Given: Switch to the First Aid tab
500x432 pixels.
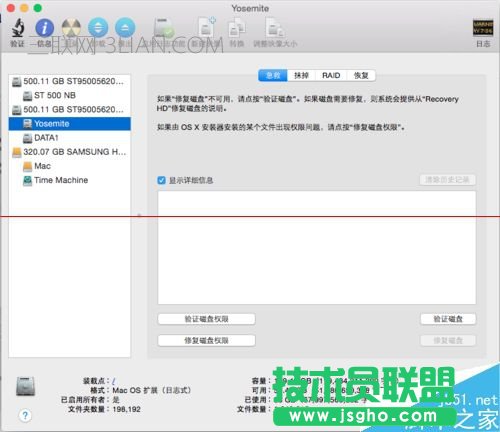Looking at the screenshot, I should click(x=273, y=75).
